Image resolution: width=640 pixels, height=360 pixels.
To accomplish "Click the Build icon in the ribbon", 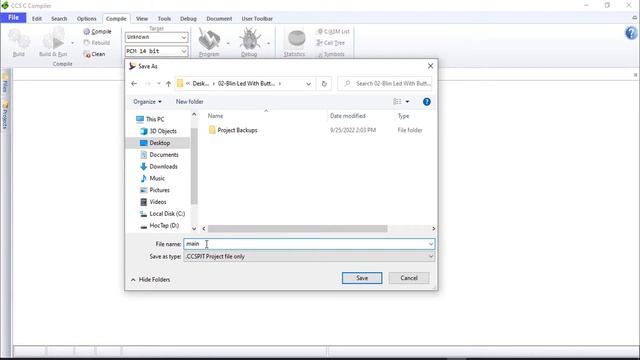I will tap(19, 42).
